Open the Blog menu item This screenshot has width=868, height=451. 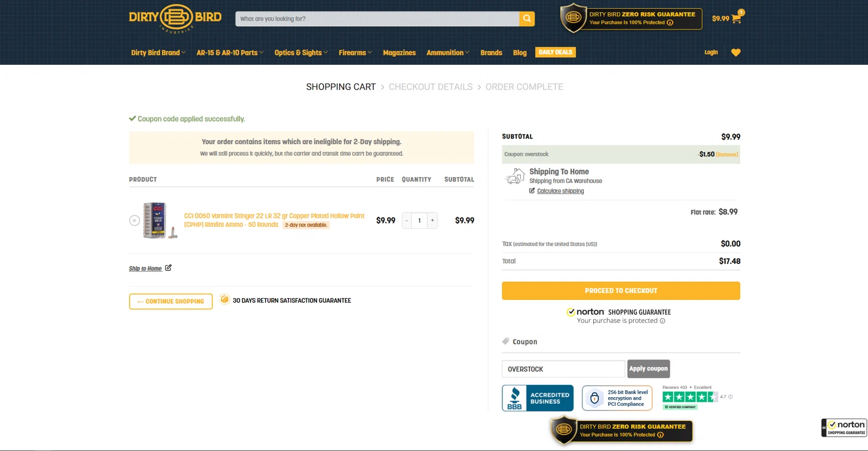[x=520, y=53]
